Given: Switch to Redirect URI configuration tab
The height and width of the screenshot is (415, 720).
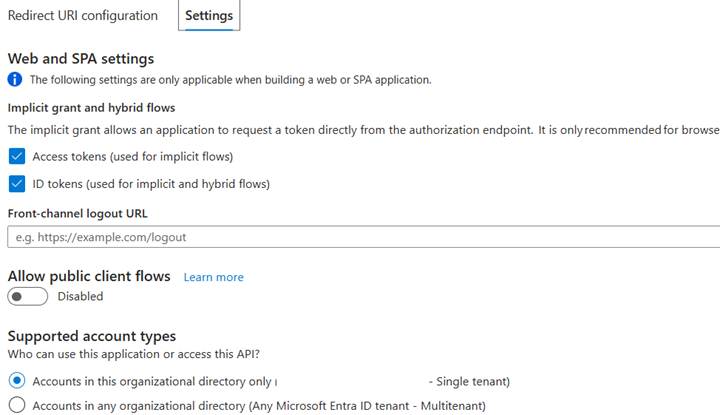Looking at the screenshot, I should point(83,16).
